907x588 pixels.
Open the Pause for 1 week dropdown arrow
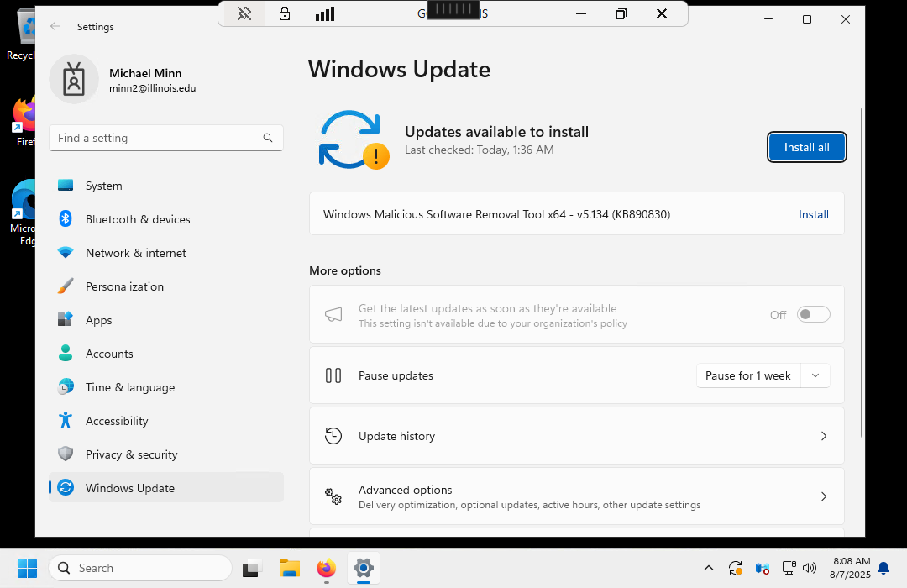815,375
